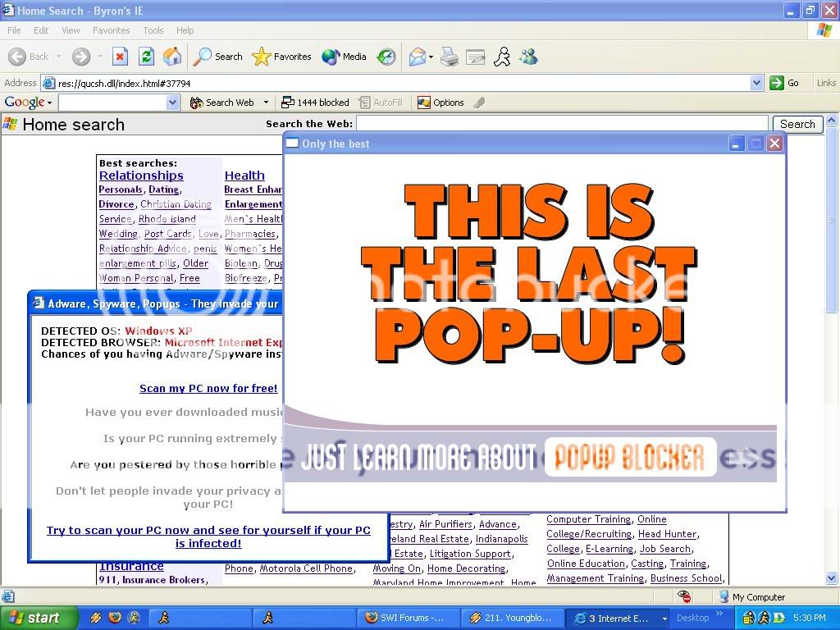Click the page scrollbar down arrow
The width and height of the screenshot is (840, 630).
(x=832, y=577)
